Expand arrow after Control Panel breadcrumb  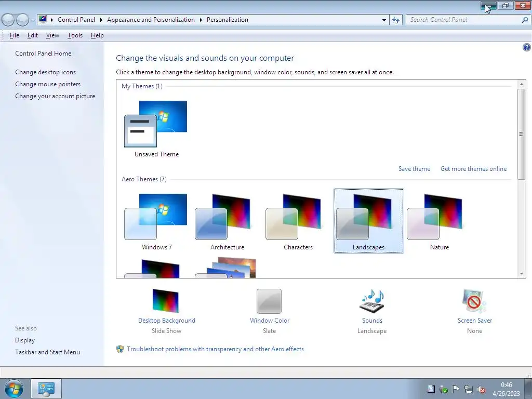[101, 20]
